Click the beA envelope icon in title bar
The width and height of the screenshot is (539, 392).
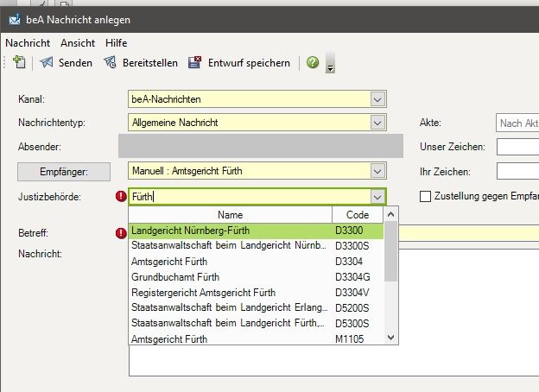(x=15, y=19)
